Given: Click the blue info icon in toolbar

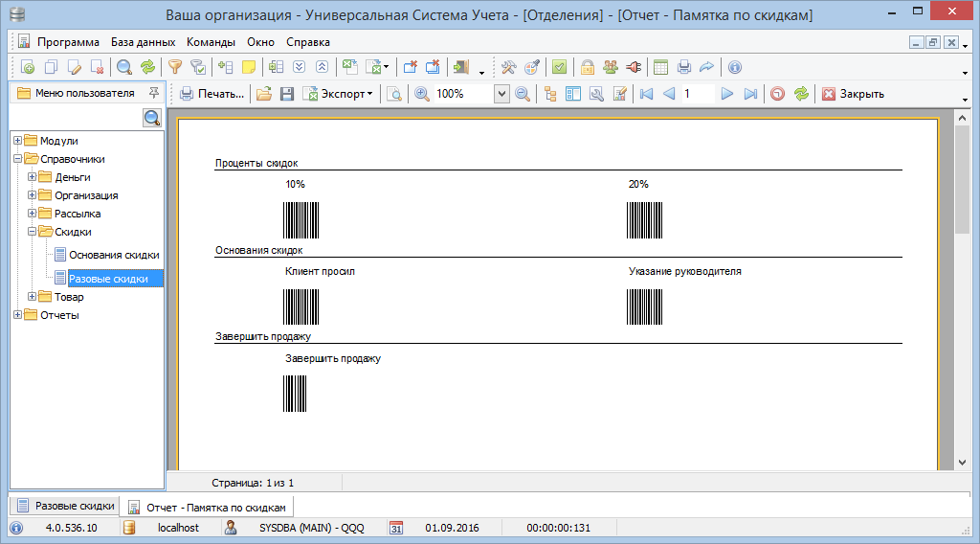Looking at the screenshot, I should [734, 67].
